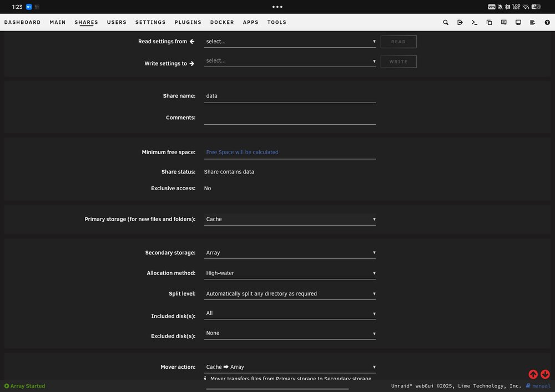Viewport: 555px width, 392px height.
Task: Open the Read settings from dropdown
Action: pyautogui.click(x=290, y=42)
